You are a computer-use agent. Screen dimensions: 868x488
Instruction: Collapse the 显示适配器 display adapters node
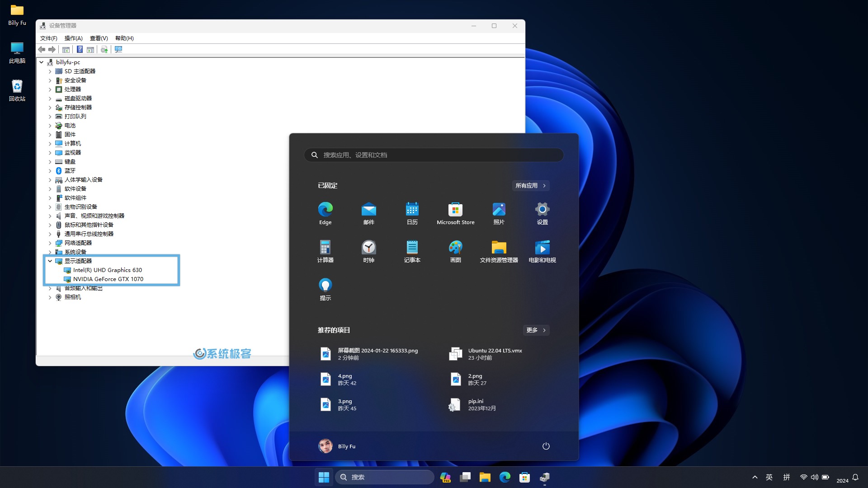pos(50,261)
